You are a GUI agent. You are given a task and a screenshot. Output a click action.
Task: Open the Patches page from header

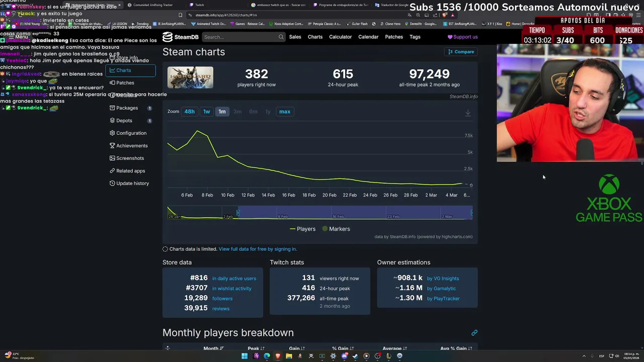click(394, 37)
